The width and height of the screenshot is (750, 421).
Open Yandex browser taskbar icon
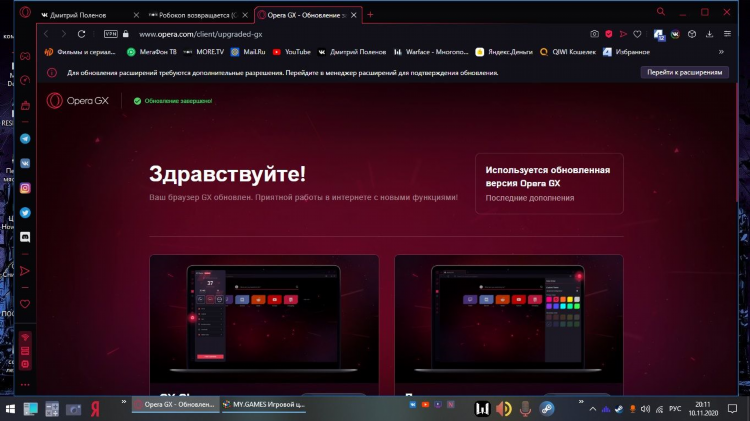pyautogui.click(x=95, y=409)
